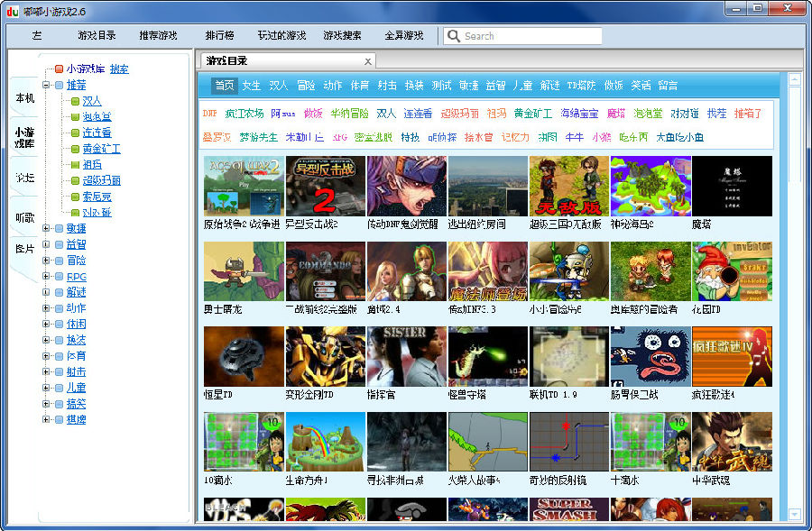Open 游戏搜索 in the toolbar
Image resolution: width=812 pixels, height=531 pixels.
(342, 36)
